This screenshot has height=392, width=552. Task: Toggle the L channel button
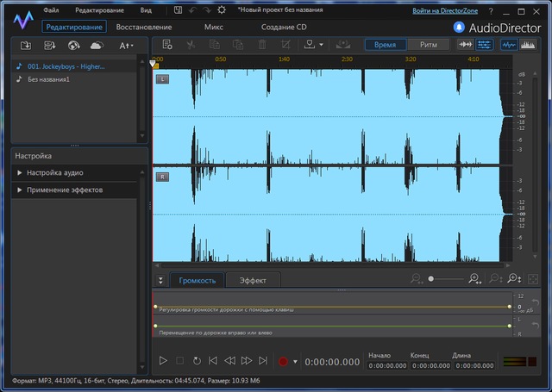click(163, 79)
